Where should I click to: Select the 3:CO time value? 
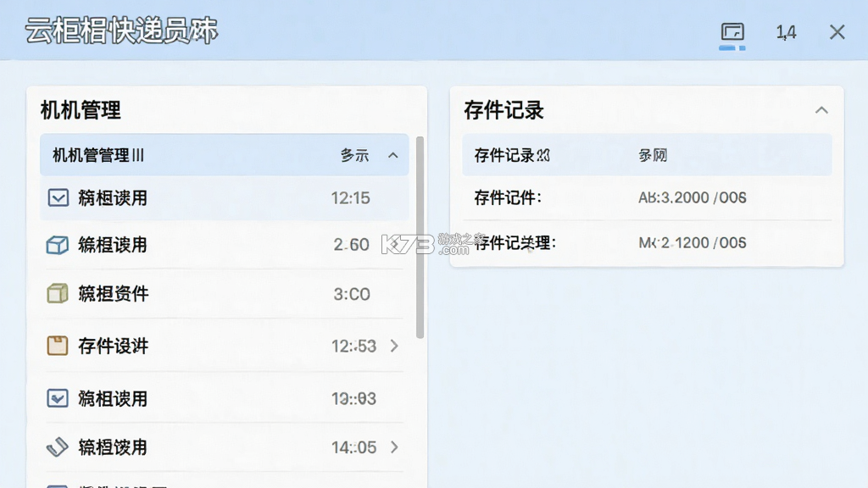click(352, 294)
